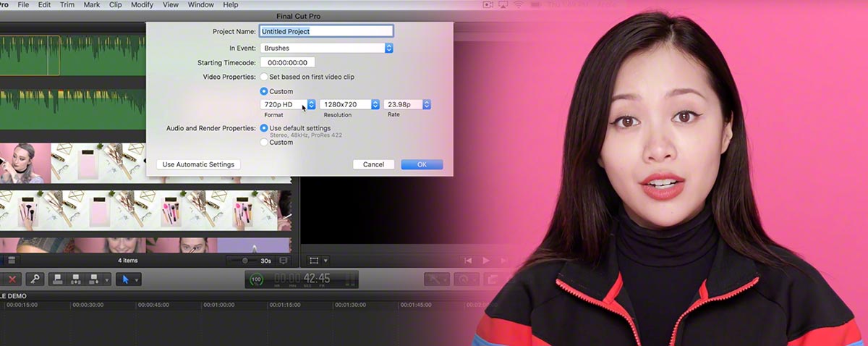Confirm the new project with OK

point(422,164)
